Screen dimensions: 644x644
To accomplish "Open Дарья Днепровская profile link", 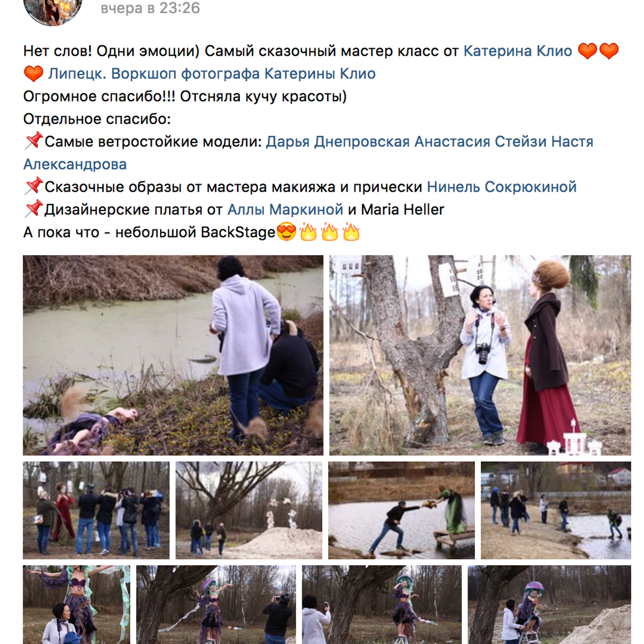I will pos(338,141).
